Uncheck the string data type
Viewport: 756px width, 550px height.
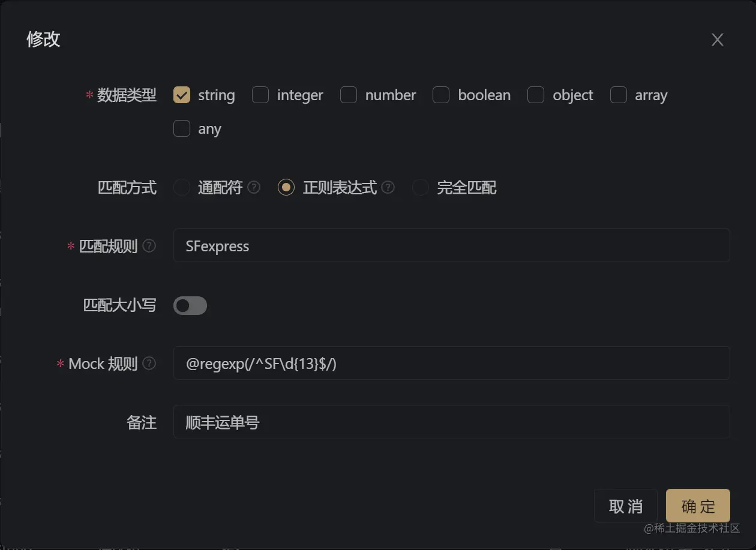[x=182, y=95]
